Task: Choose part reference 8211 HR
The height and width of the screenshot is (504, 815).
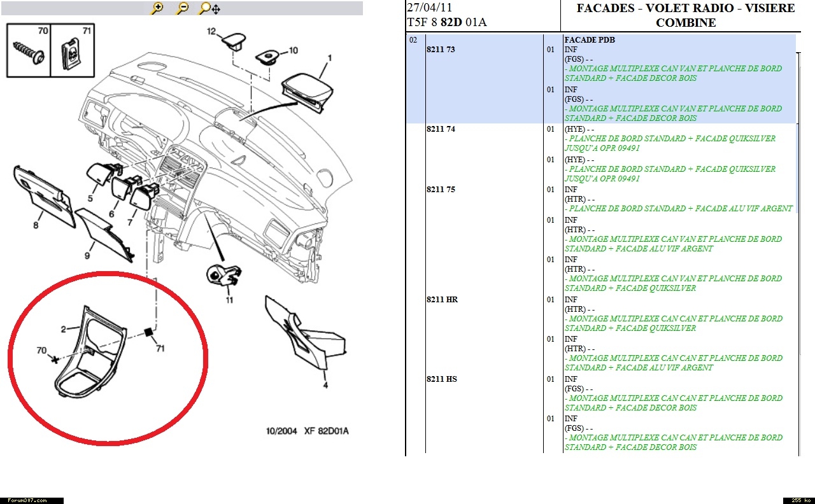Action: click(442, 300)
